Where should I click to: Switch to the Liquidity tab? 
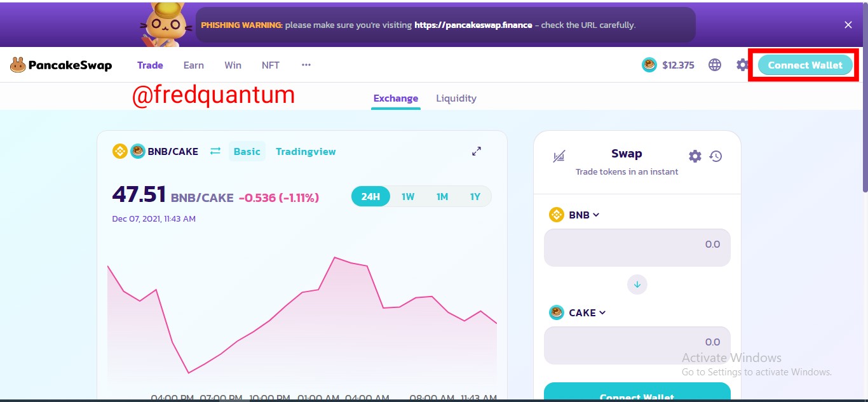[x=456, y=98]
